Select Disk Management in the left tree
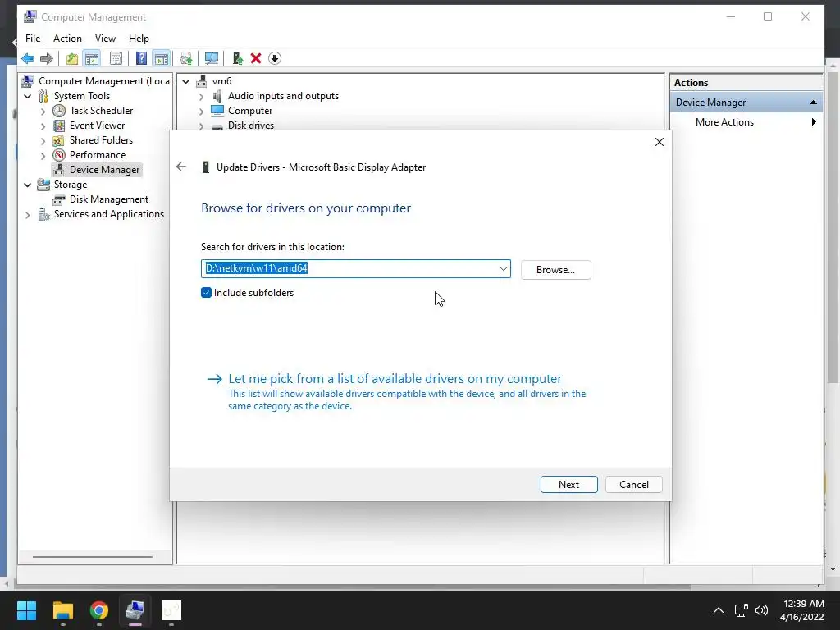The height and width of the screenshot is (630, 840). [109, 199]
